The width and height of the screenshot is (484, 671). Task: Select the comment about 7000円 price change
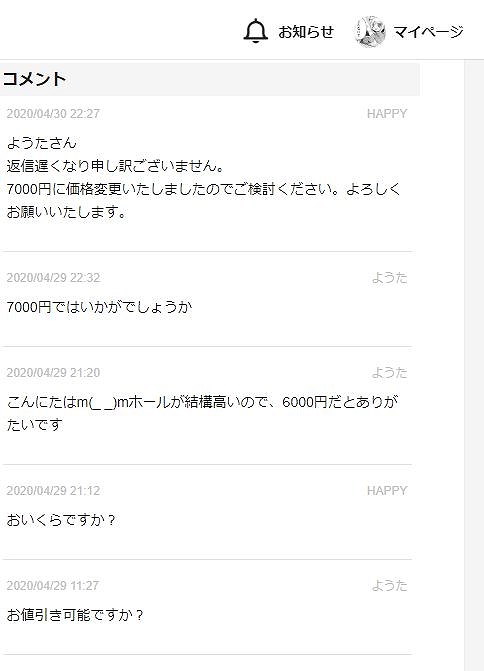pos(204,177)
